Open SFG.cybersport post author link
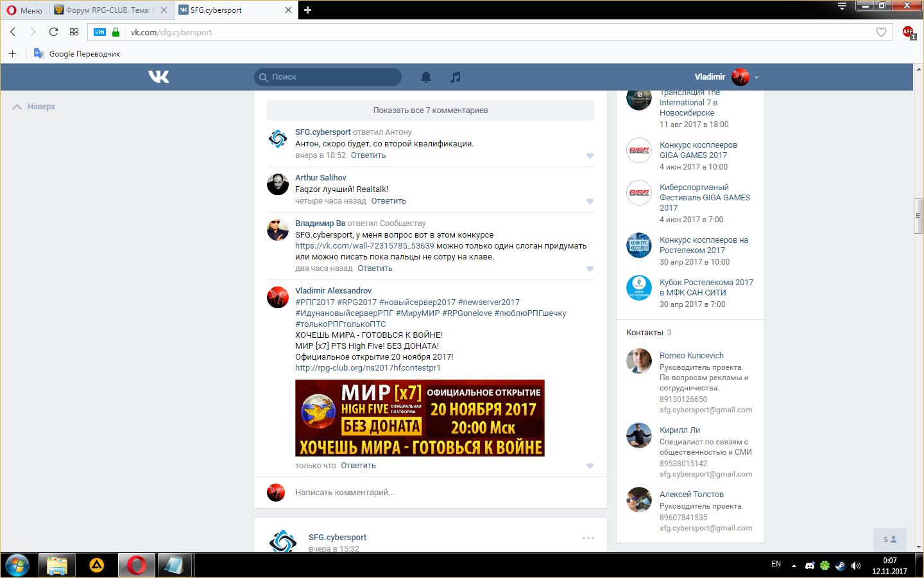924x578 pixels. click(338, 538)
